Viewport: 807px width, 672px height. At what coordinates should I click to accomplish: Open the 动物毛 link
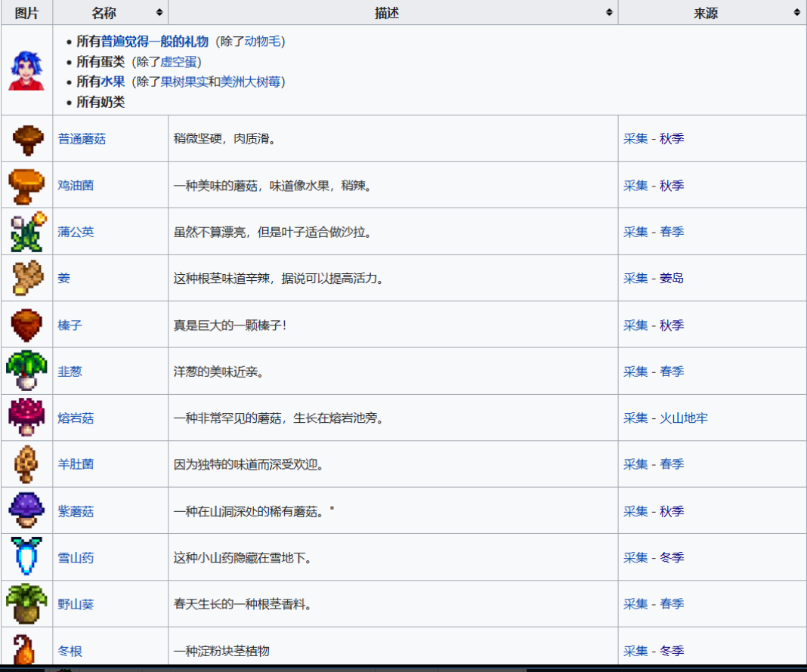pyautogui.click(x=262, y=41)
